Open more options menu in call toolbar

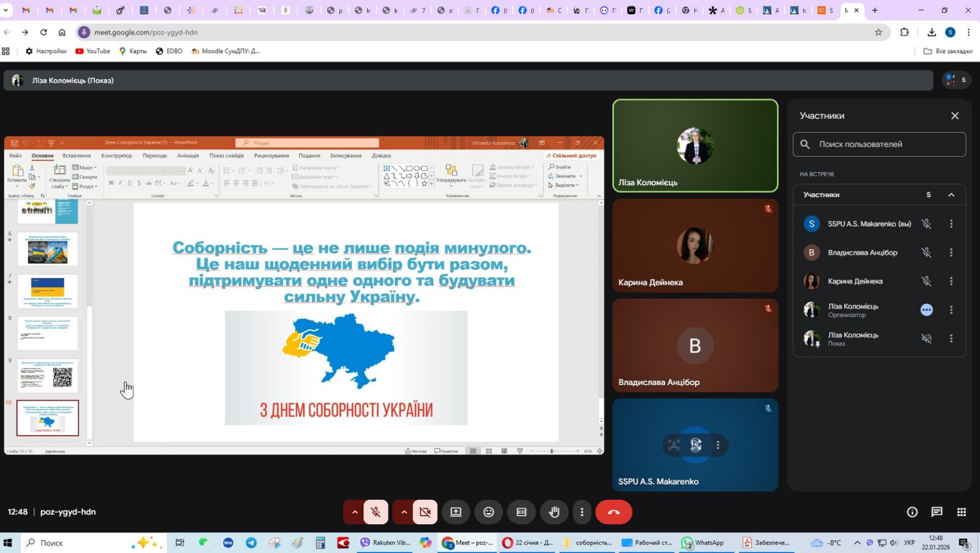582,512
